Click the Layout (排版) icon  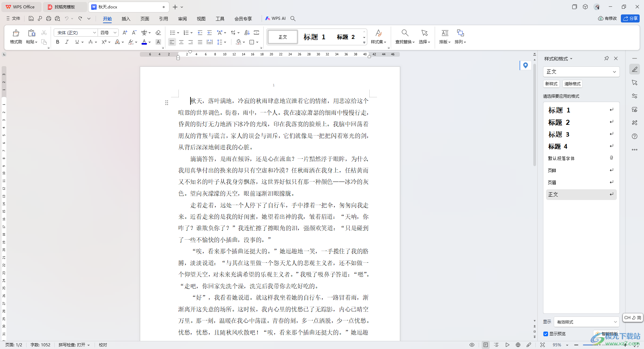coord(445,33)
